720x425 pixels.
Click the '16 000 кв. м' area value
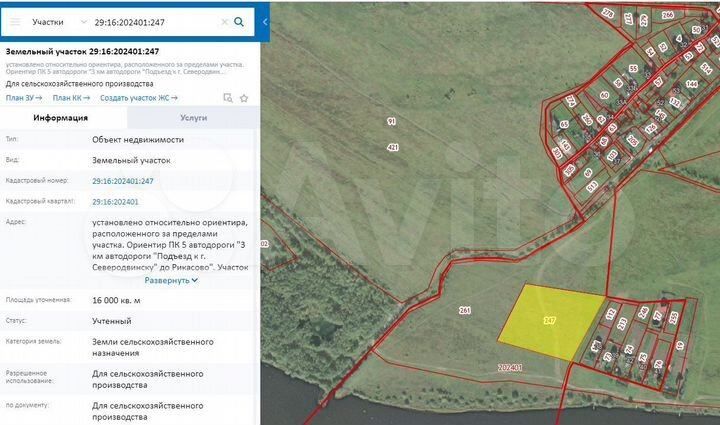(x=116, y=301)
